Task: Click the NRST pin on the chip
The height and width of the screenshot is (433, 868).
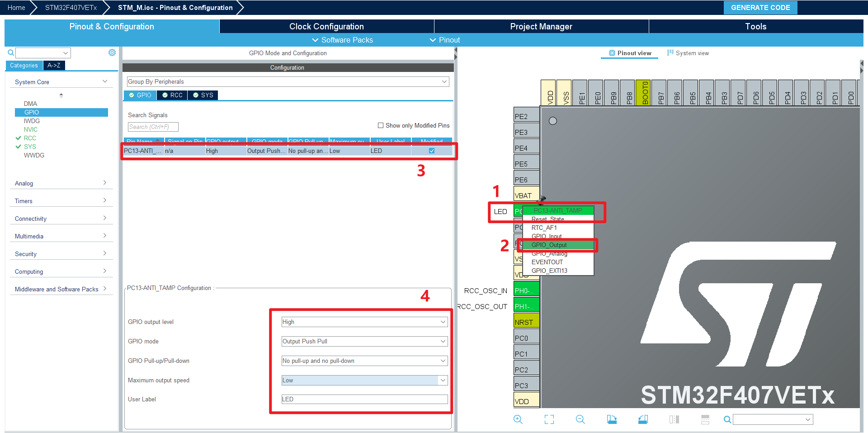Action: pos(527,321)
